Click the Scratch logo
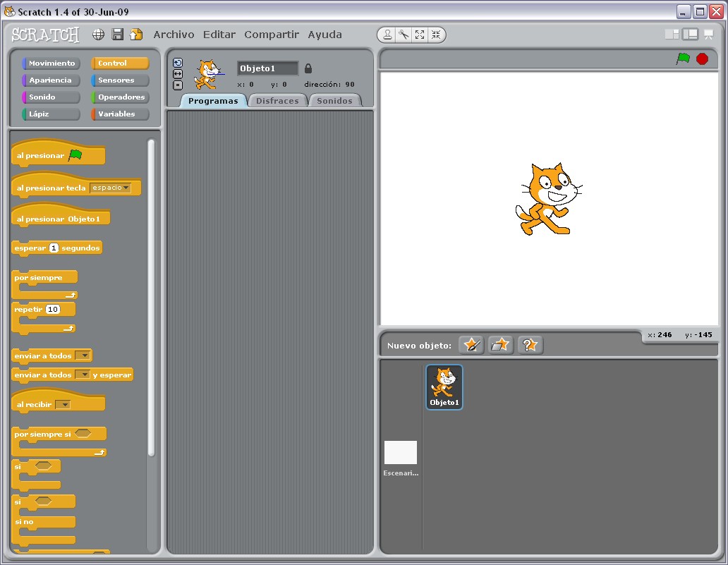 (45, 35)
